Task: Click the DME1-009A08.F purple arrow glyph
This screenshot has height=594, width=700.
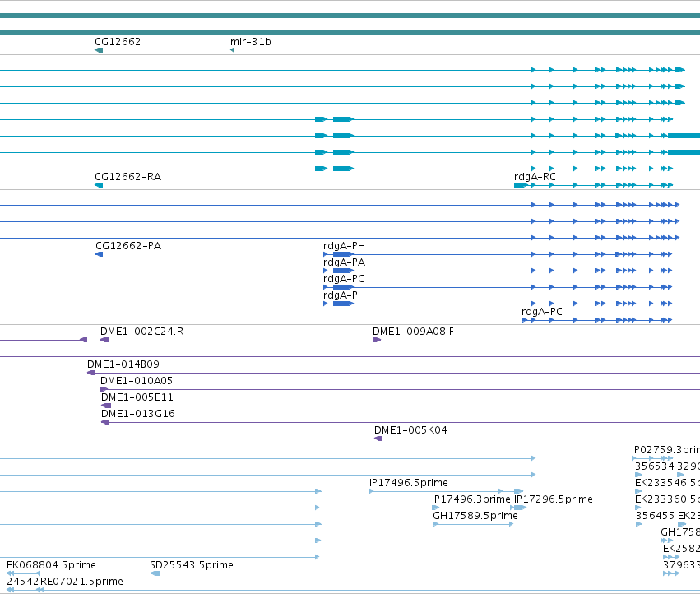Action: [x=377, y=340]
